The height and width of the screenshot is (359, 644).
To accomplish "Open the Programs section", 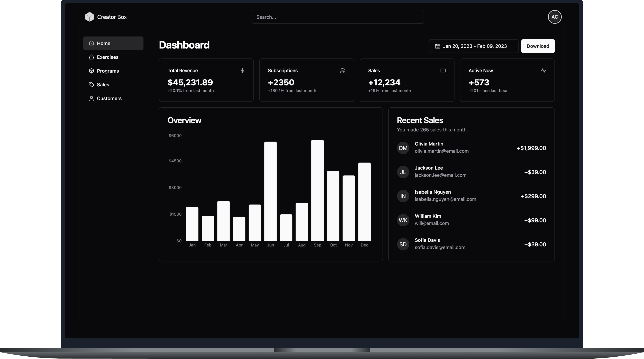I will (113, 71).
